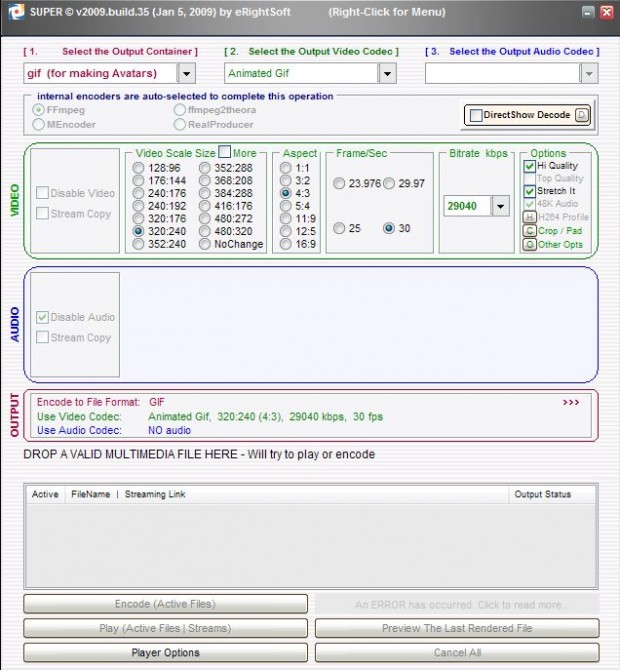This screenshot has width=620, height=670.
Task: Click the 29040 bitrate value field
Action: tap(468, 206)
